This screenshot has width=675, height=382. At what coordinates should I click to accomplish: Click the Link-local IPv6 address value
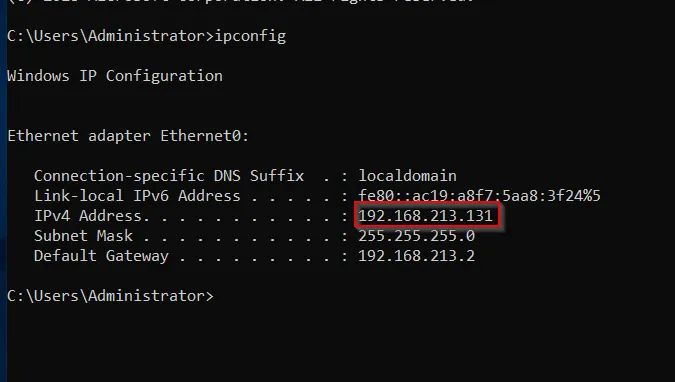pyautogui.click(x=479, y=196)
